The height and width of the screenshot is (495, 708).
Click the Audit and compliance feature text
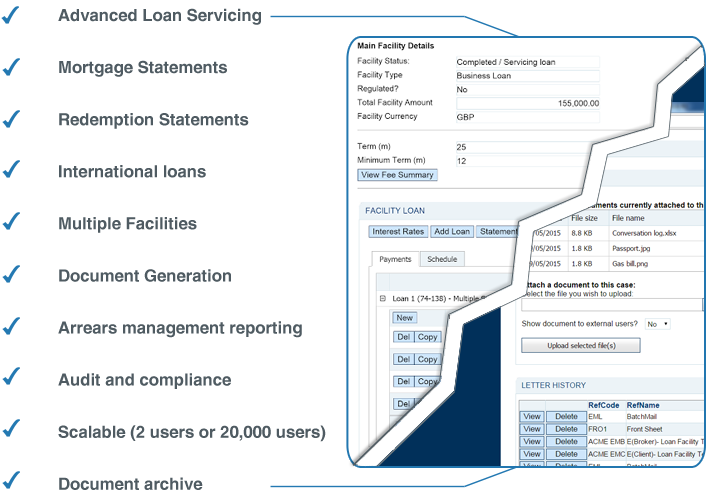[144, 380]
